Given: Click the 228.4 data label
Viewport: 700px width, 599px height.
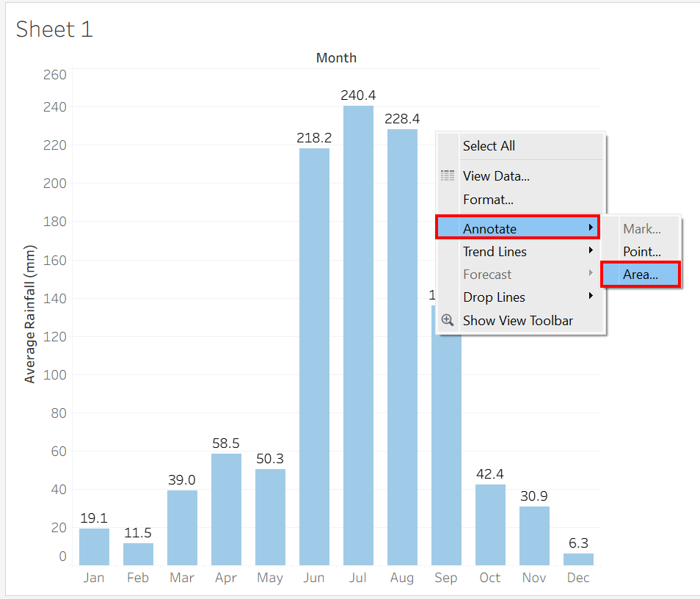Looking at the screenshot, I should click(402, 119).
